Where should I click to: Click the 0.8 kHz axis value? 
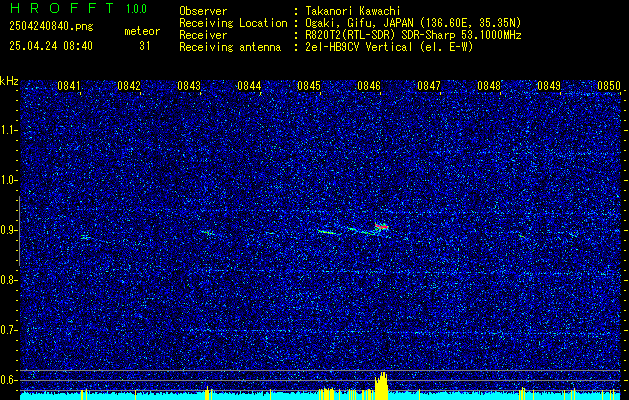coord(9,280)
